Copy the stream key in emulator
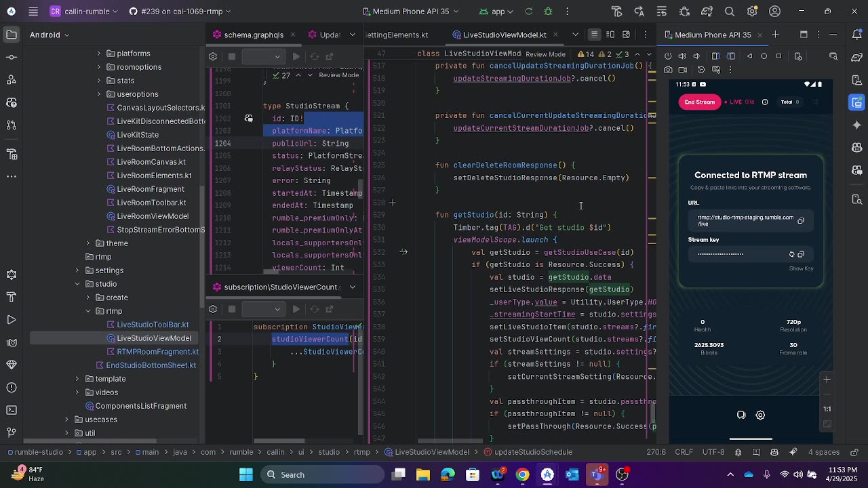The width and height of the screenshot is (868, 488). 801,254
